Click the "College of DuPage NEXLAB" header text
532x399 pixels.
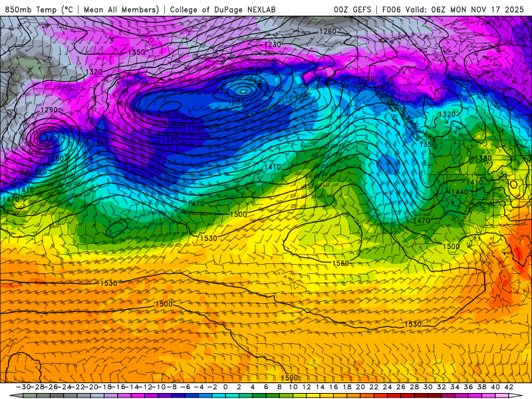coord(223,9)
